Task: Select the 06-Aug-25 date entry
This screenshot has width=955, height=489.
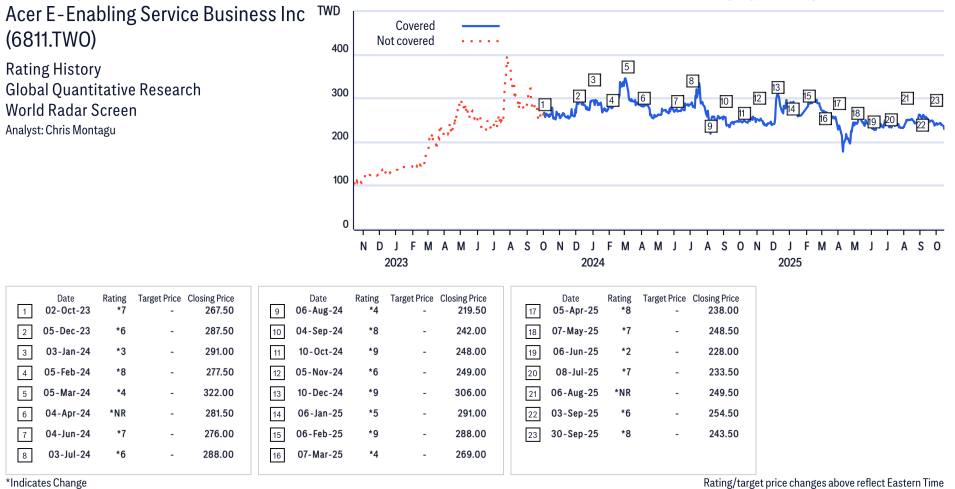Action: point(570,392)
